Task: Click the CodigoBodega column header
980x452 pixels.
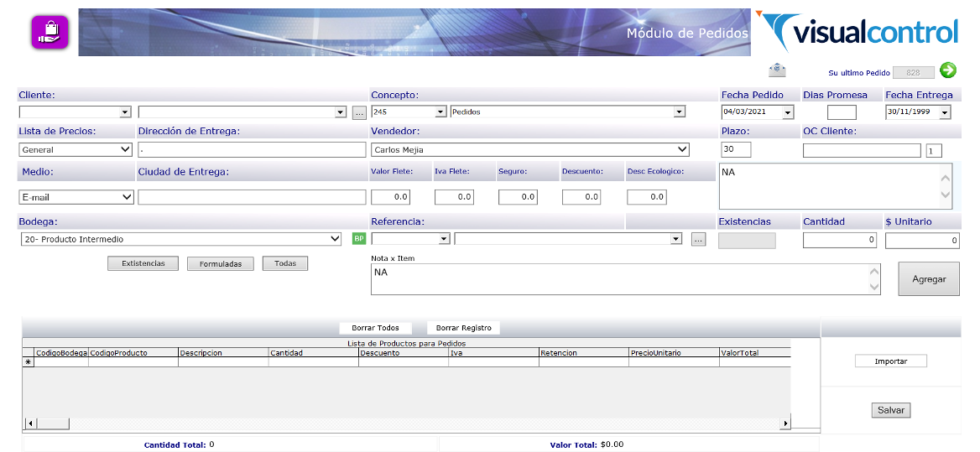Action: [x=61, y=353]
